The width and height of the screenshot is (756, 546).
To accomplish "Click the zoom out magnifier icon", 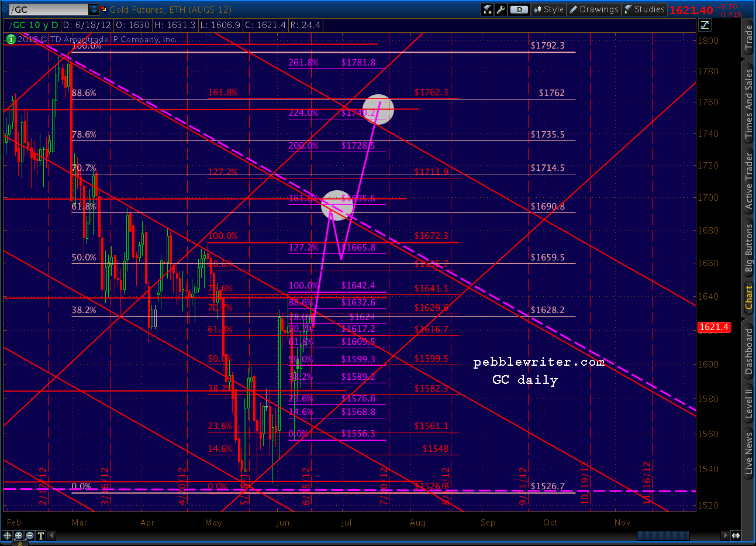I will coord(30,535).
